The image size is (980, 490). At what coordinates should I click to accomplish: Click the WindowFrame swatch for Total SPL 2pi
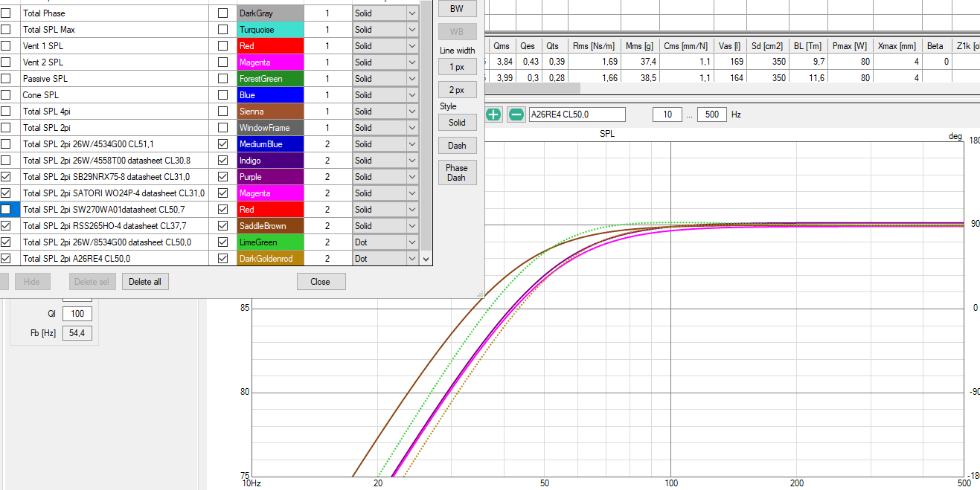[x=270, y=128]
